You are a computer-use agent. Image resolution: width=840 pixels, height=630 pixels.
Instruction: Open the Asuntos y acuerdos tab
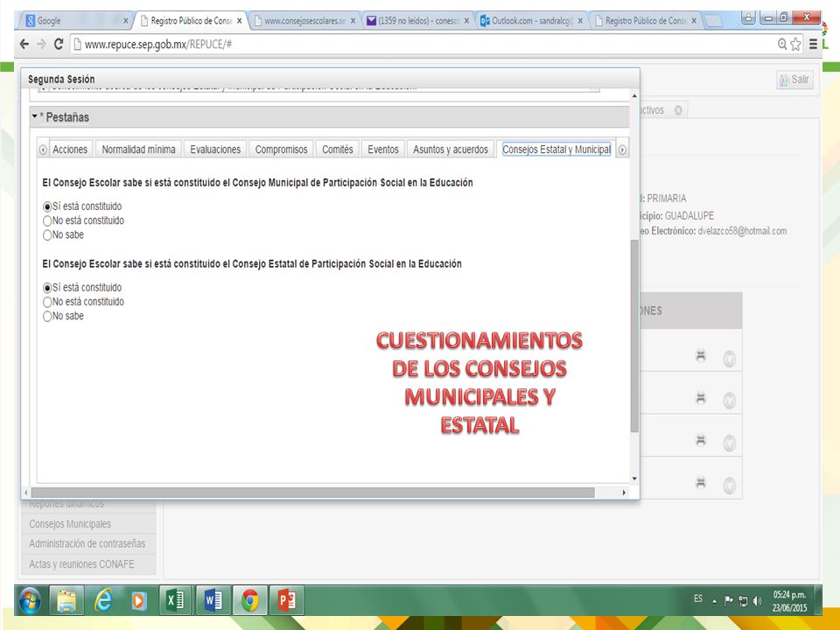point(451,150)
